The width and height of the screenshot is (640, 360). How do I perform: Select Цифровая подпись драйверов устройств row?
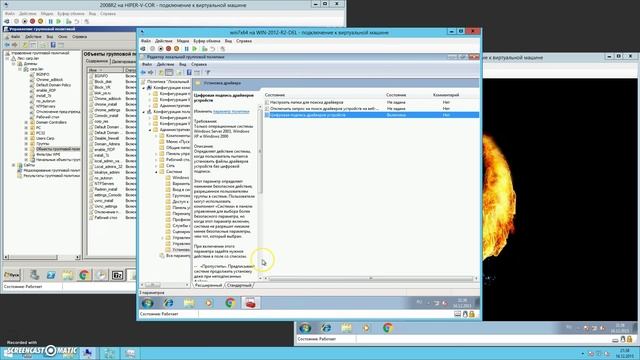click(x=371, y=115)
